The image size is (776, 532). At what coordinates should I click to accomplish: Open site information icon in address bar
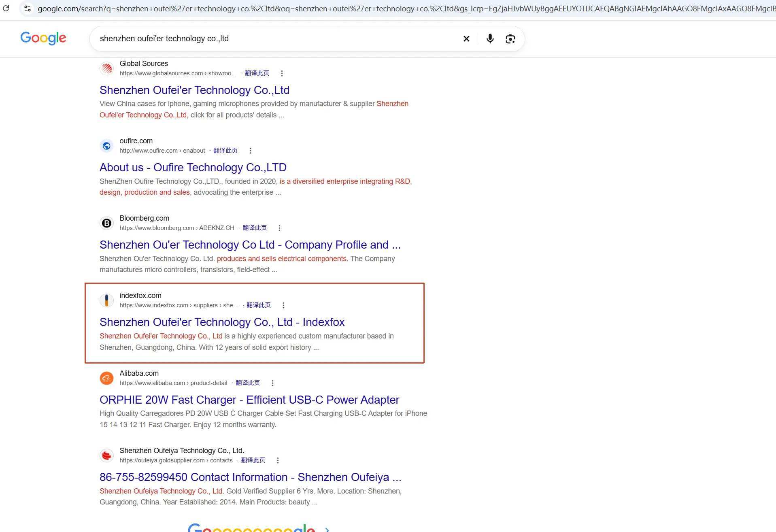click(28, 9)
